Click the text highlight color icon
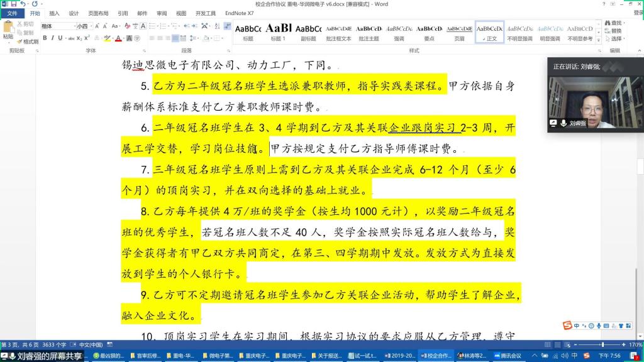 click(108, 38)
